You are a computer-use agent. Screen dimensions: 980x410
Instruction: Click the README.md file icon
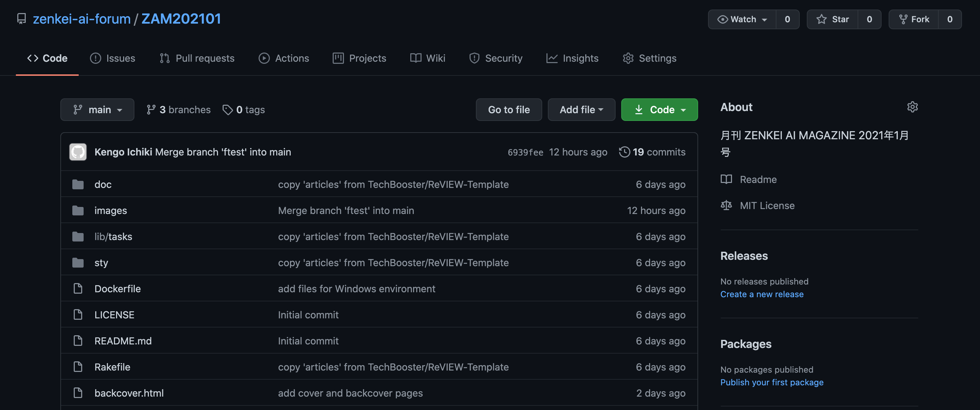click(x=78, y=341)
